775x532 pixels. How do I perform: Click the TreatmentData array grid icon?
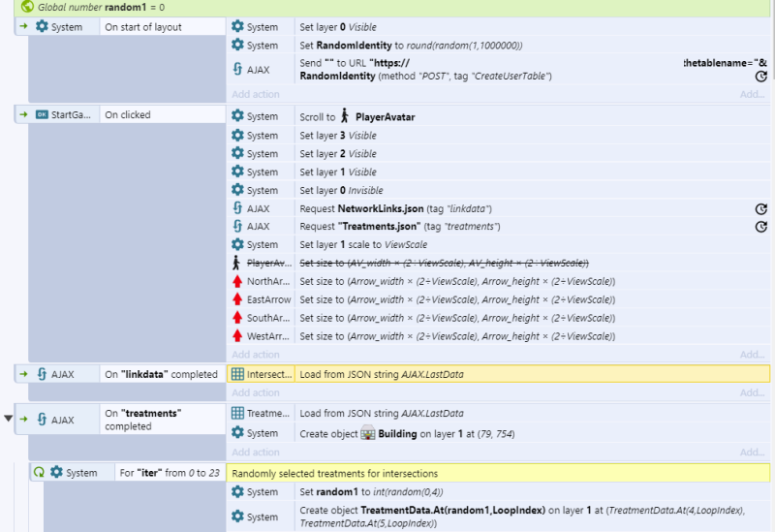coord(237,413)
